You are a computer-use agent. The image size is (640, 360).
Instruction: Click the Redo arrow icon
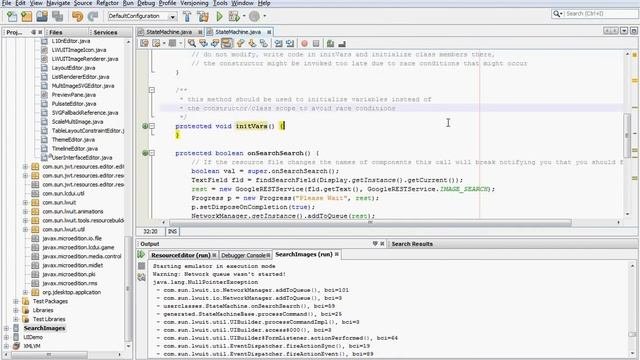(93, 16)
